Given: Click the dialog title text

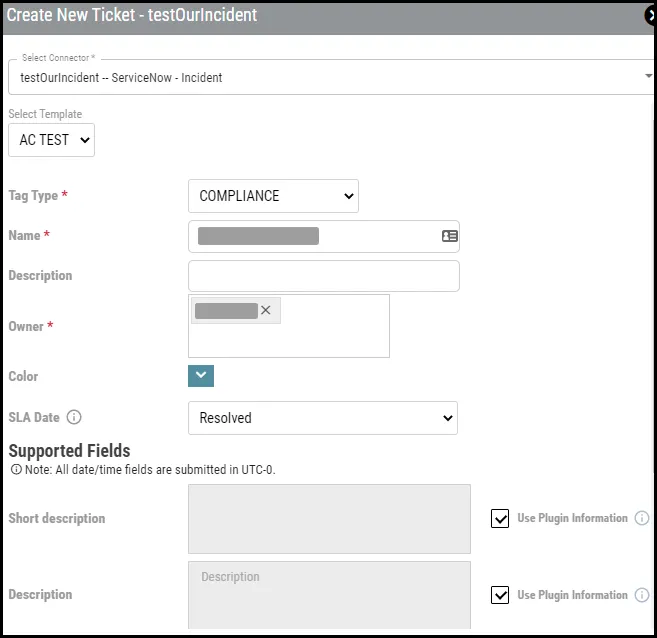Looking at the screenshot, I should pos(132,15).
